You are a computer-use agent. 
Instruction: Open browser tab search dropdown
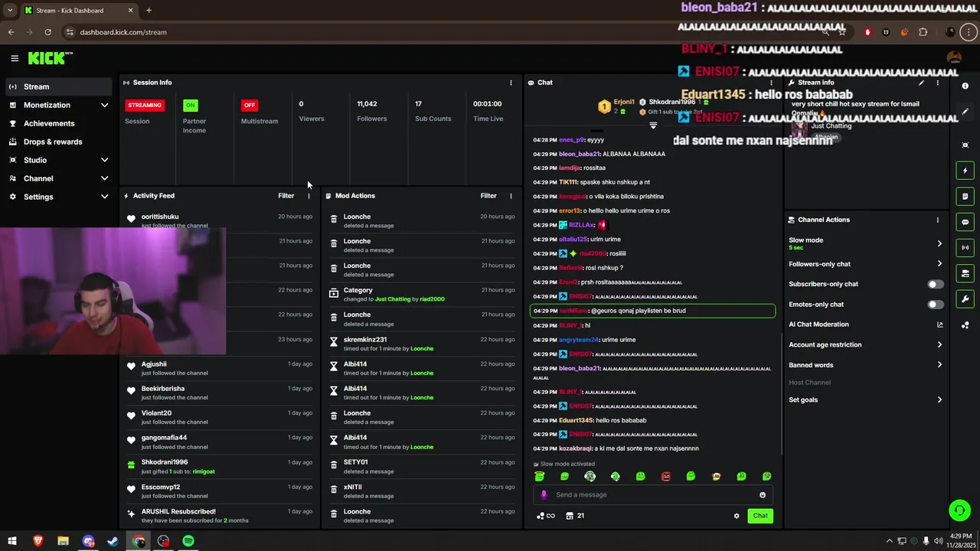(x=10, y=11)
